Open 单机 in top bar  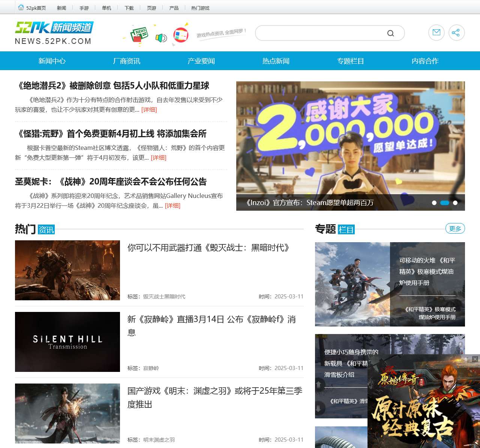tap(106, 8)
